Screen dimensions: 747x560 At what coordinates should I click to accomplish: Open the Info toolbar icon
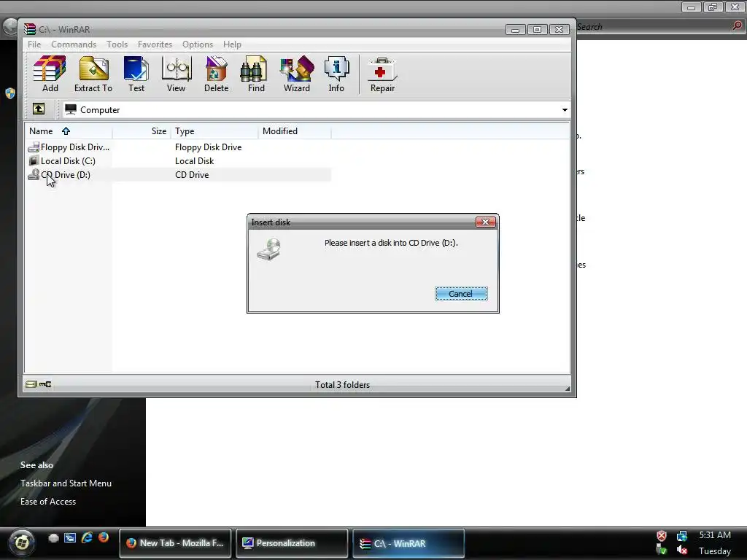(336, 74)
